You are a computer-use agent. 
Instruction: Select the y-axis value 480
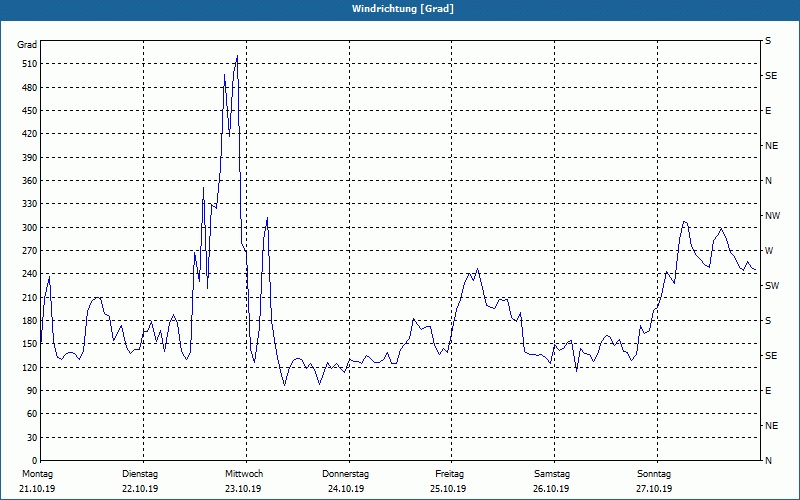click(31, 88)
